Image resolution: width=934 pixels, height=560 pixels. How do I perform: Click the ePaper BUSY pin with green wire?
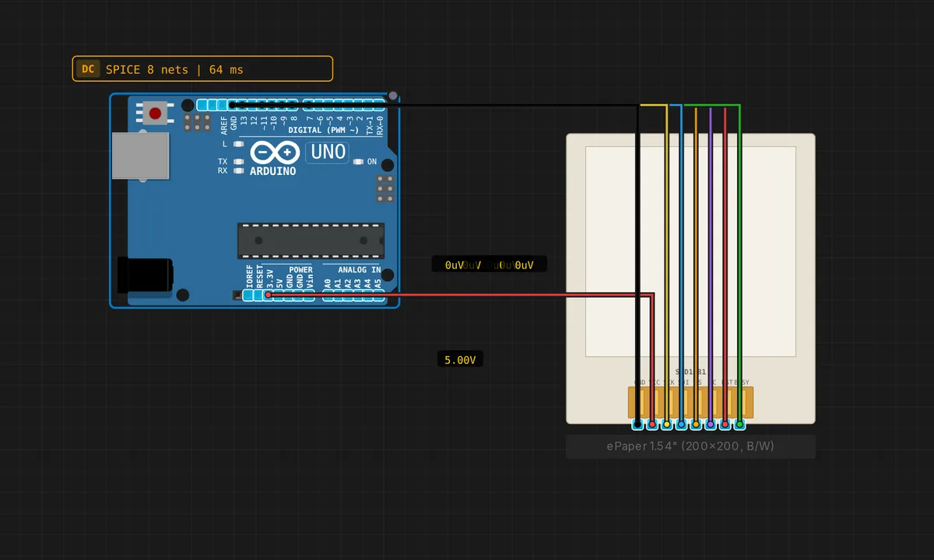coord(739,424)
